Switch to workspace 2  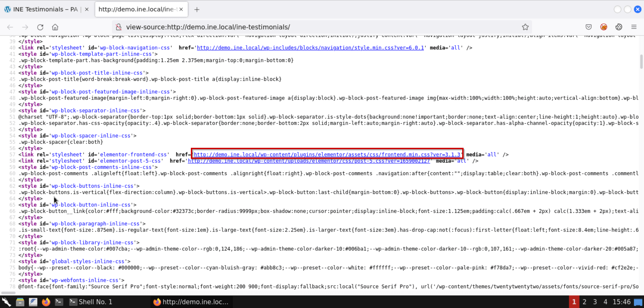(x=584, y=302)
